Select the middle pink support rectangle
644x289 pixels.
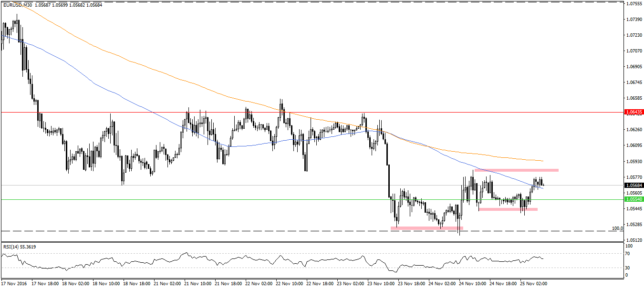tap(508, 209)
